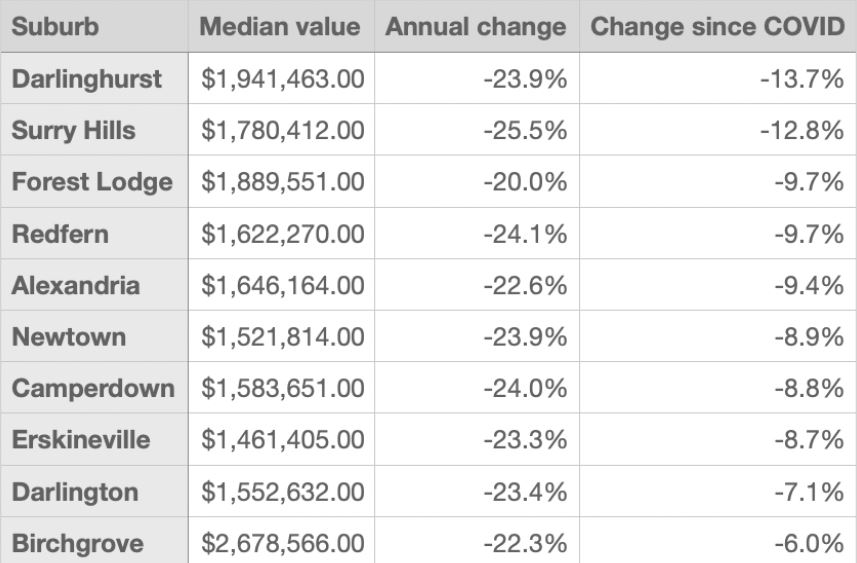Select the $1,941,463.00 median value cell
The width and height of the screenshot is (857, 563).
283,79
